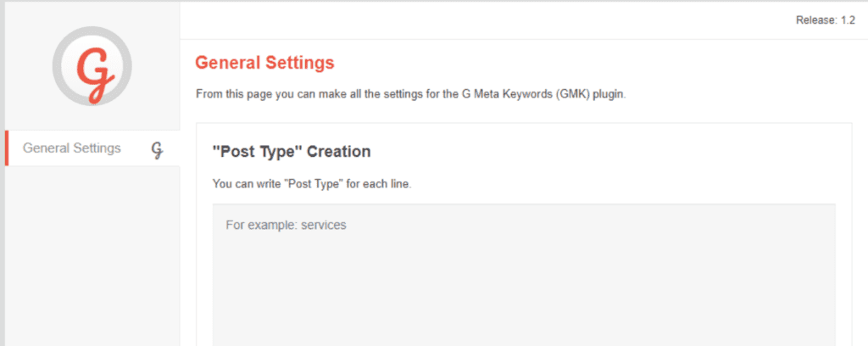The image size is (868, 346).
Task: Click the red active marker on General Settings
Action: [7, 148]
